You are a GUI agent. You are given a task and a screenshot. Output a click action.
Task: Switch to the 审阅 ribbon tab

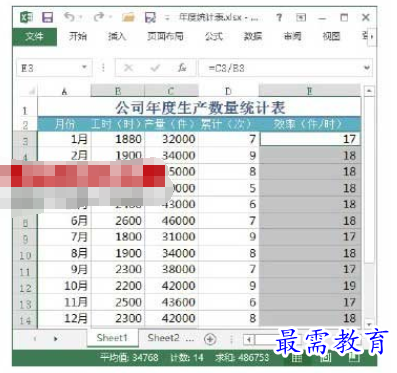click(292, 36)
